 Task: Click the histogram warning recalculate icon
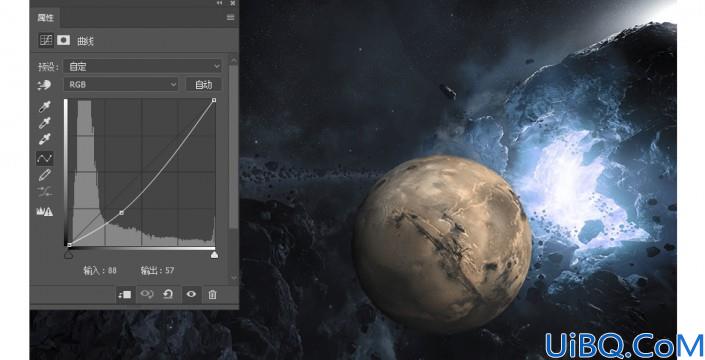[x=45, y=211]
